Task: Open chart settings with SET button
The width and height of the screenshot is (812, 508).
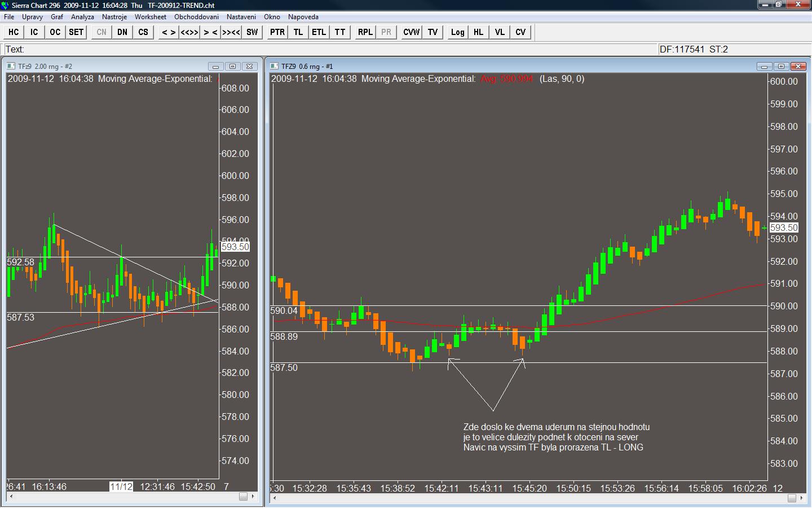Action: click(76, 32)
